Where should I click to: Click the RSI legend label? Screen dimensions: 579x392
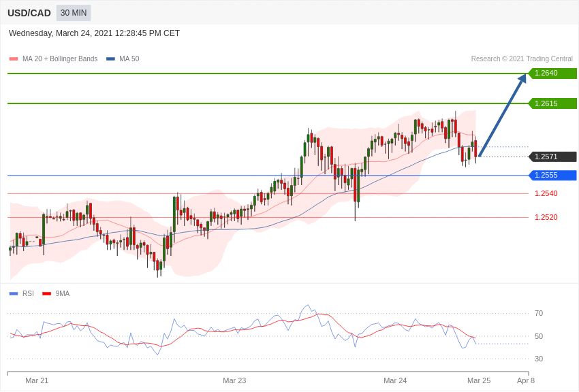tap(28, 293)
